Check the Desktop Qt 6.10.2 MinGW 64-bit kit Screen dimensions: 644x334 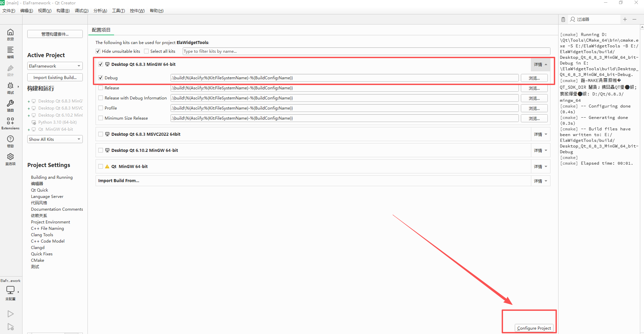coord(101,150)
